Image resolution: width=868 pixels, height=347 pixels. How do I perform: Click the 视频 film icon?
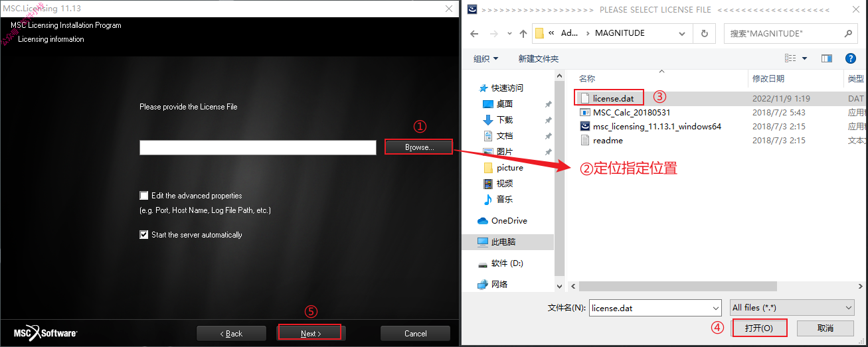(x=488, y=183)
